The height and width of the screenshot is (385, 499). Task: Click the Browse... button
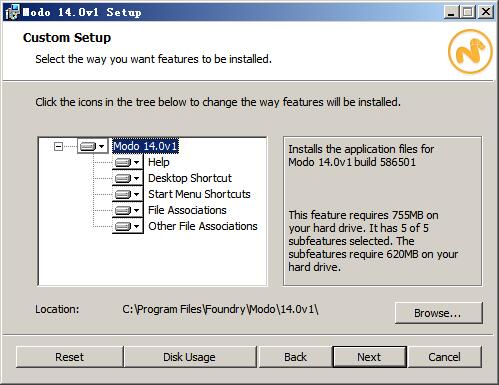[x=439, y=313]
